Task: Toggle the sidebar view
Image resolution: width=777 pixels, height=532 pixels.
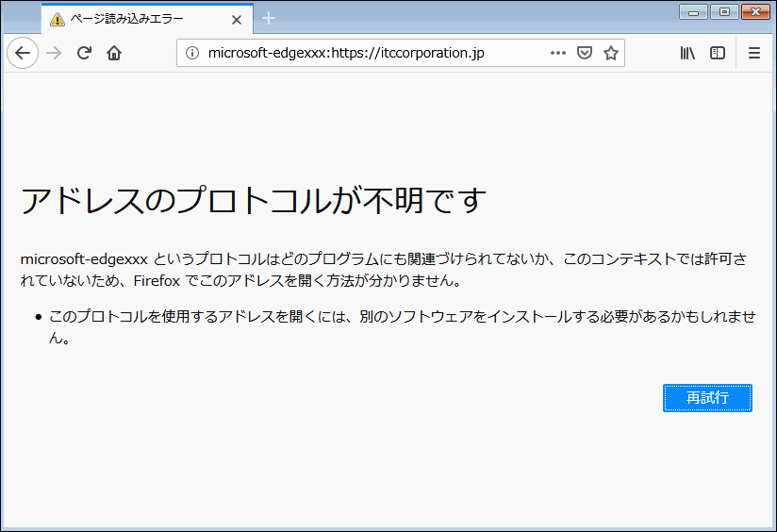Action: [x=718, y=53]
